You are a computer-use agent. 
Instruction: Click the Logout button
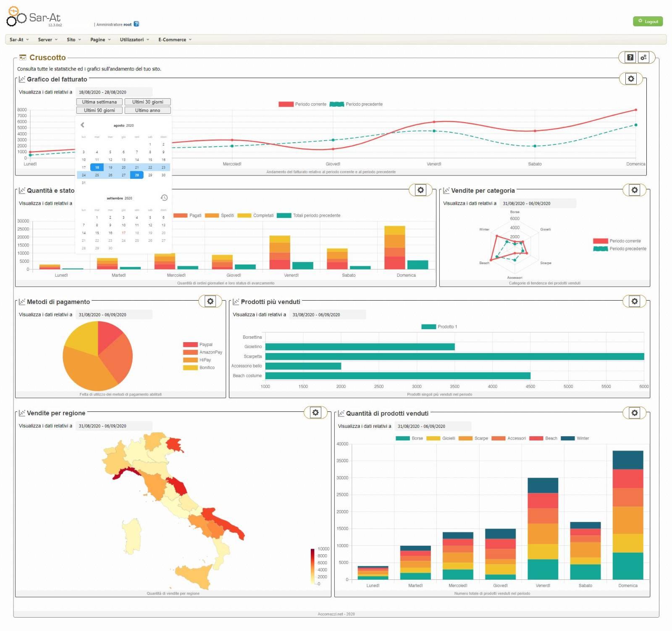tap(648, 21)
